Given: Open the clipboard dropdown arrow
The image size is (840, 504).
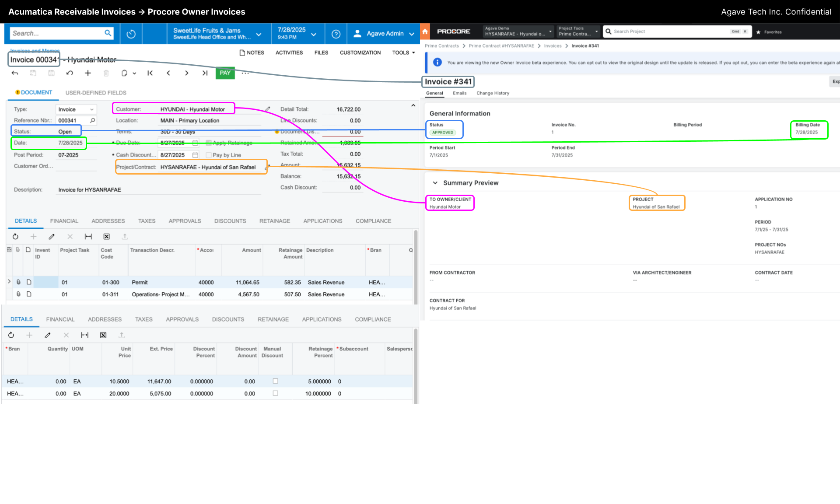Looking at the screenshot, I should click(134, 73).
